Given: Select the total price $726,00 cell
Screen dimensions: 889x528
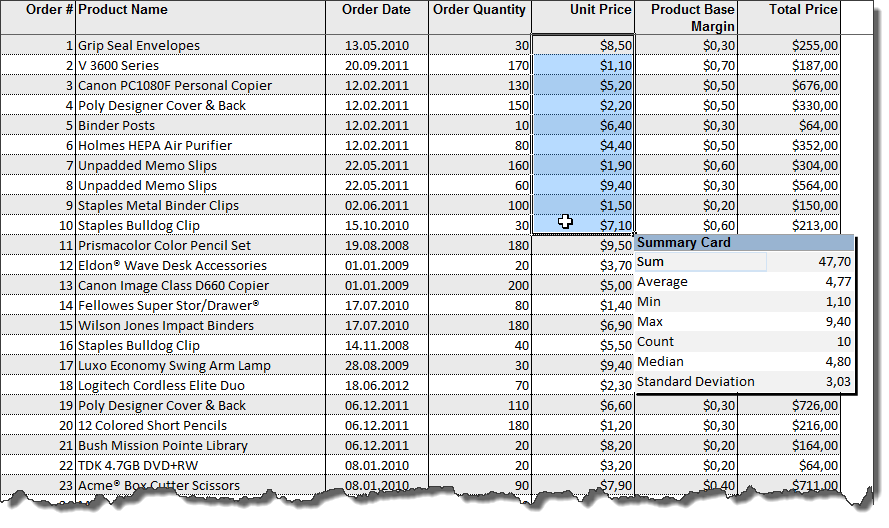Looking at the screenshot, I should click(x=789, y=405).
